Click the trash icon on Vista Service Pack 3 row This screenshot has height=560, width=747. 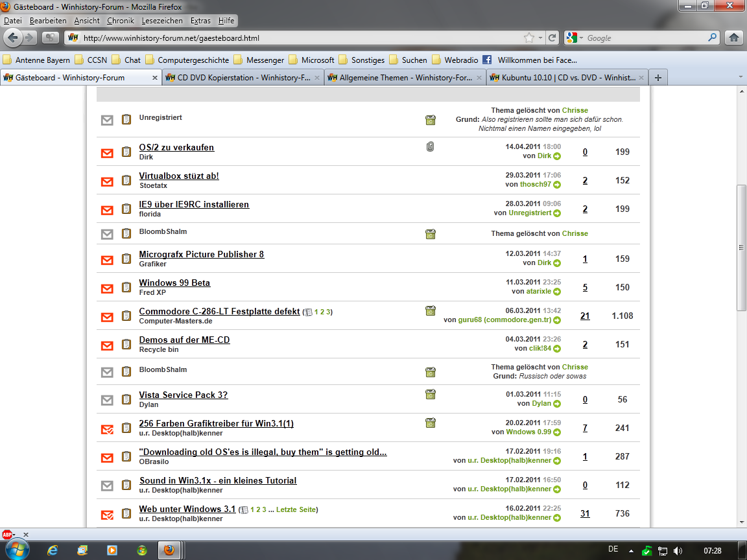click(430, 395)
